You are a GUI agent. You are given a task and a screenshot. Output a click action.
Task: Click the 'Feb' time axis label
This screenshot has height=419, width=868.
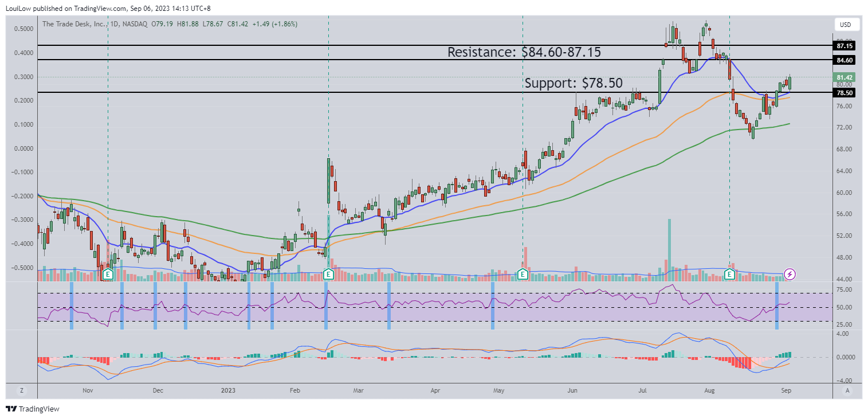[295, 390]
